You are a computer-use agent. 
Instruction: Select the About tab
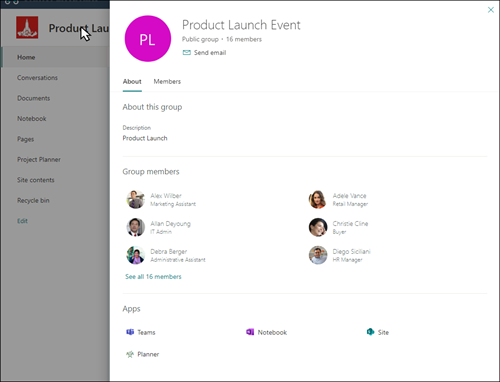(x=132, y=81)
